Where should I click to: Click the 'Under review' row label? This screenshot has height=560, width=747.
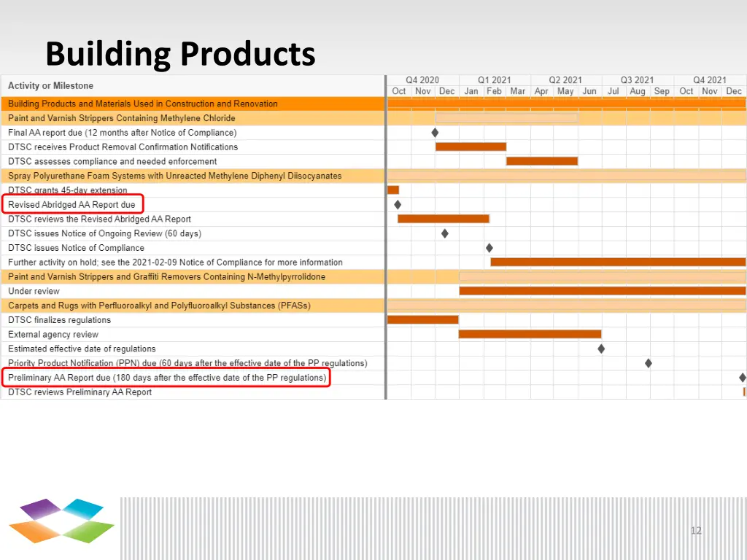(34, 291)
